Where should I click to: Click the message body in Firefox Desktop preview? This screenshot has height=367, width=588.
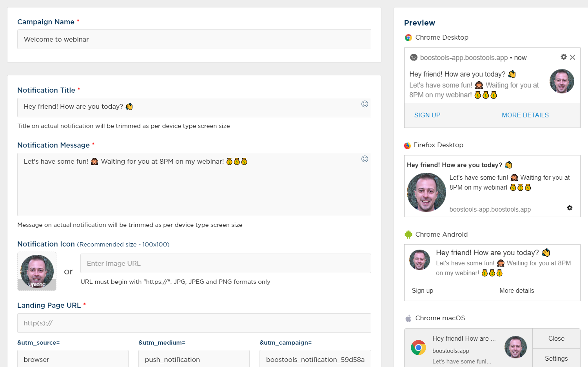tap(510, 183)
